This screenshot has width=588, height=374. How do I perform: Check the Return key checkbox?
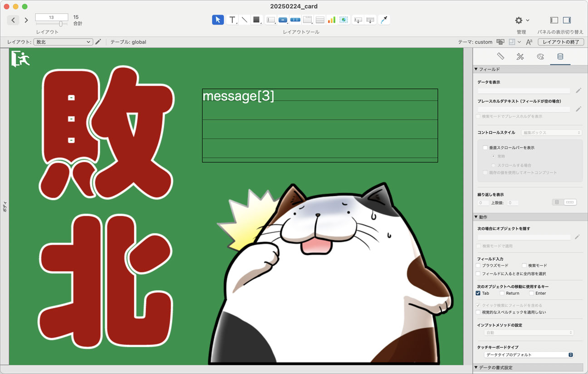coord(501,293)
